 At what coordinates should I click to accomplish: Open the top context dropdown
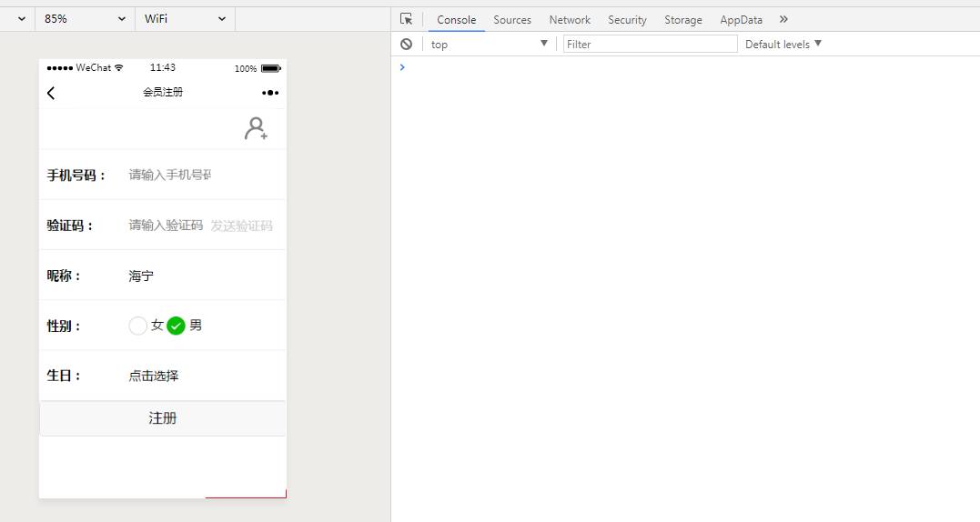point(490,45)
